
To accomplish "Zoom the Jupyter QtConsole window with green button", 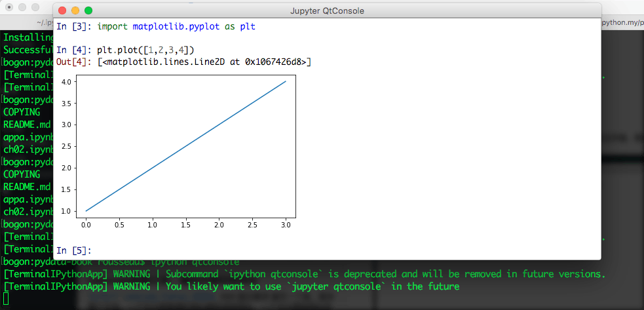I will tap(88, 10).
